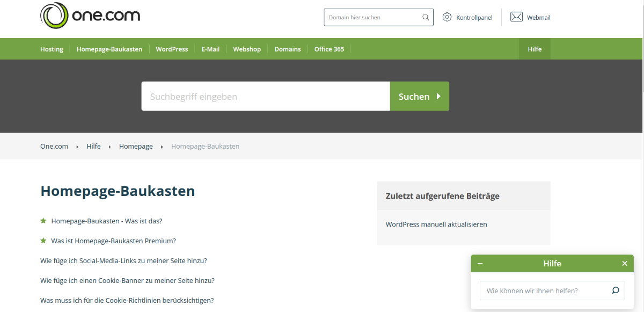
Task: Click the one.com logo
Action: point(90,15)
